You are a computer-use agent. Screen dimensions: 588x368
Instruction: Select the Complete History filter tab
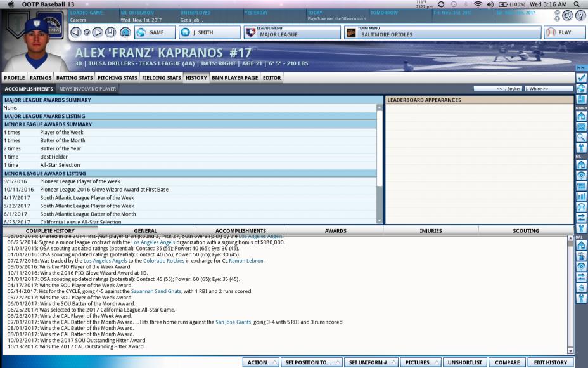pyautogui.click(x=50, y=230)
